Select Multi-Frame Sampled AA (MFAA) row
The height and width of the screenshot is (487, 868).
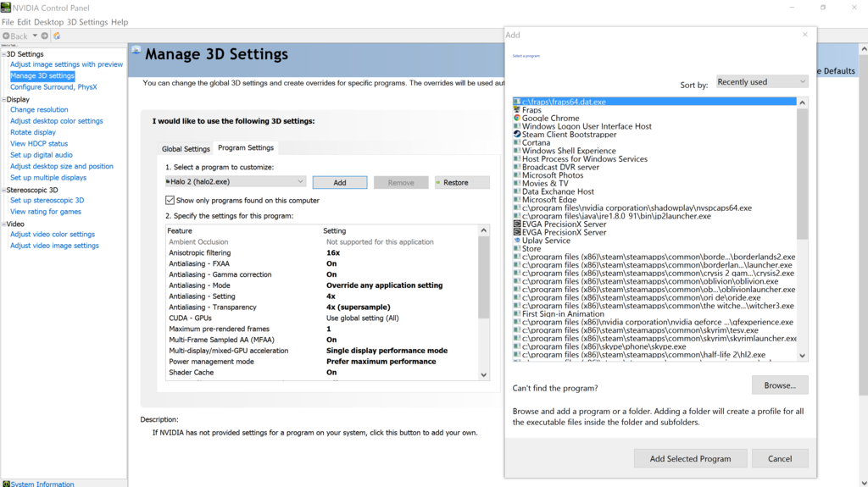click(322, 340)
